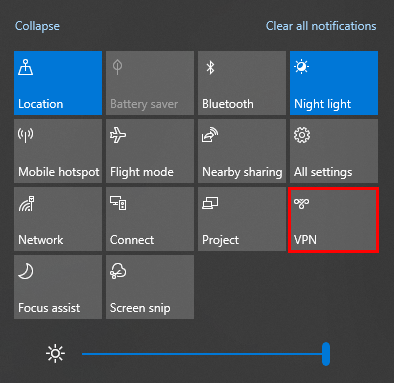The width and height of the screenshot is (394, 383).
Task: Click the Connect devices icon
Action: 118,203
